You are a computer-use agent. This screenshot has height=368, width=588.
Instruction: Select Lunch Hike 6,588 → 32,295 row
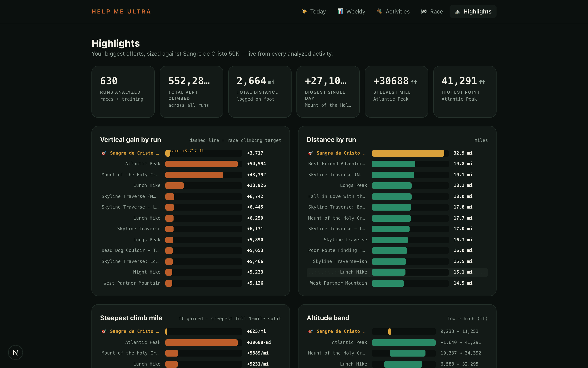tap(397, 364)
